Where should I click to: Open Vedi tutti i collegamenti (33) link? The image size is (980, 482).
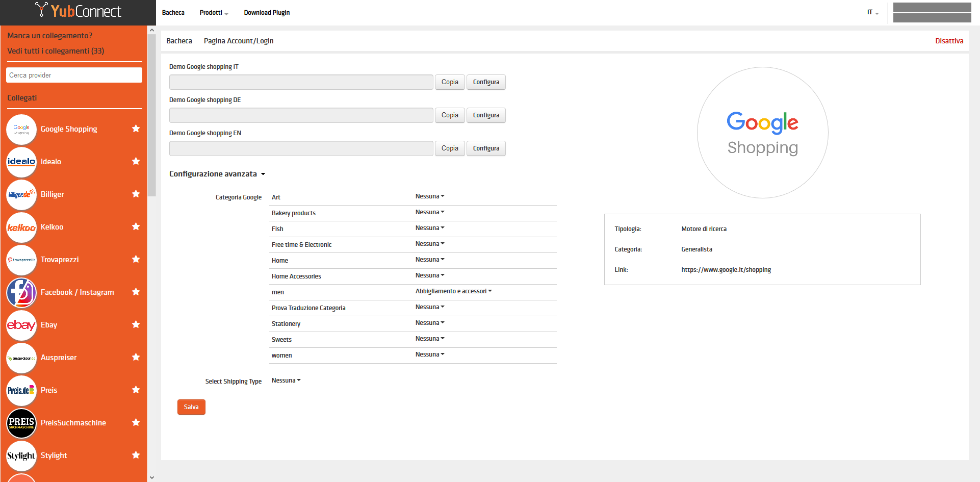click(x=56, y=51)
